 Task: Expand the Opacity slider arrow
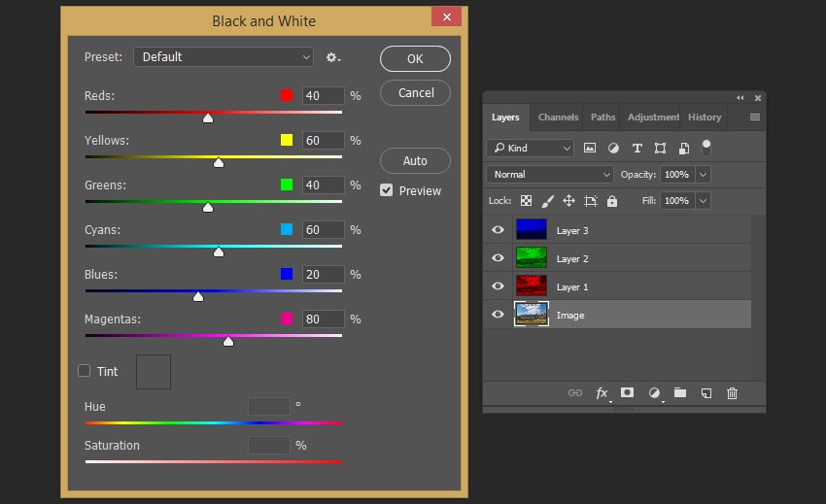(x=703, y=175)
